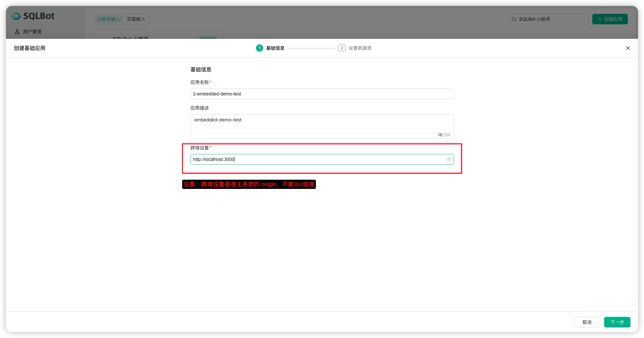Focus the 应用名称 input field
Viewport: 644px width, 338px height.
tap(322, 94)
